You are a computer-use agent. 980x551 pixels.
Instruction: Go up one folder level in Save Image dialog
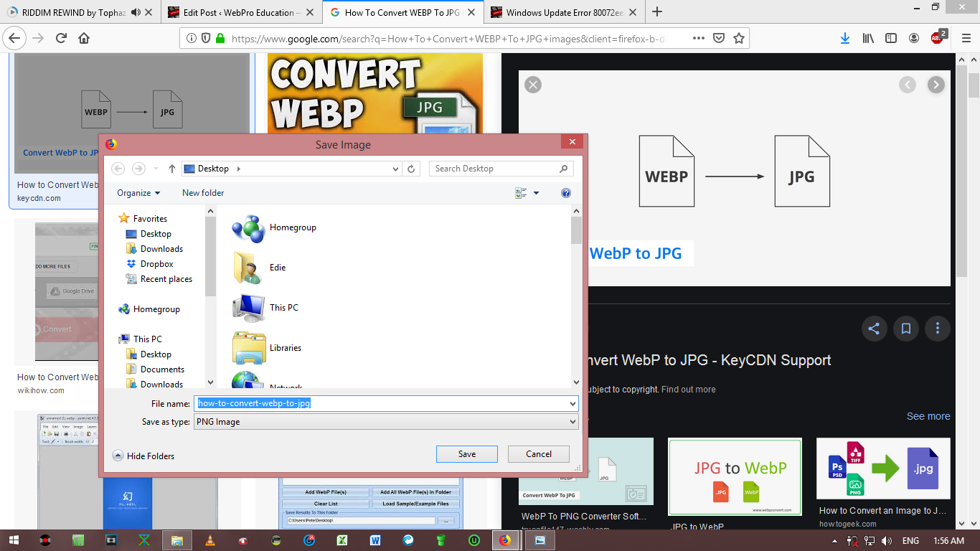tap(172, 169)
